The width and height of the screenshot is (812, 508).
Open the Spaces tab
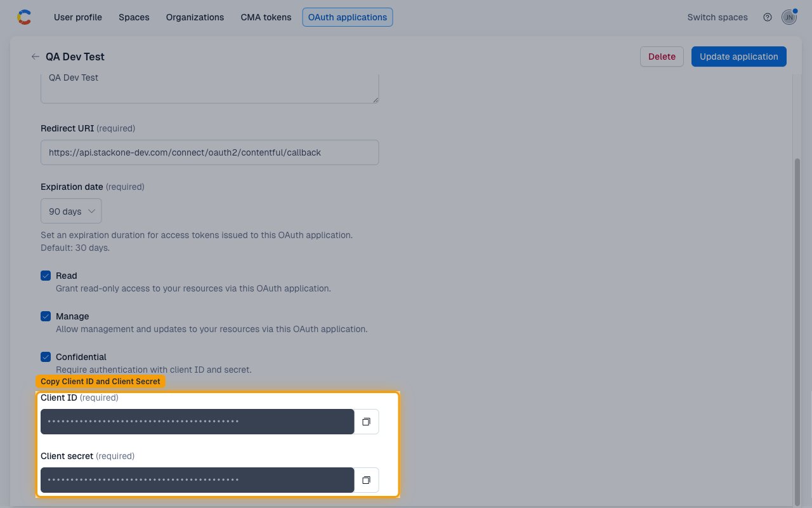[x=134, y=17]
